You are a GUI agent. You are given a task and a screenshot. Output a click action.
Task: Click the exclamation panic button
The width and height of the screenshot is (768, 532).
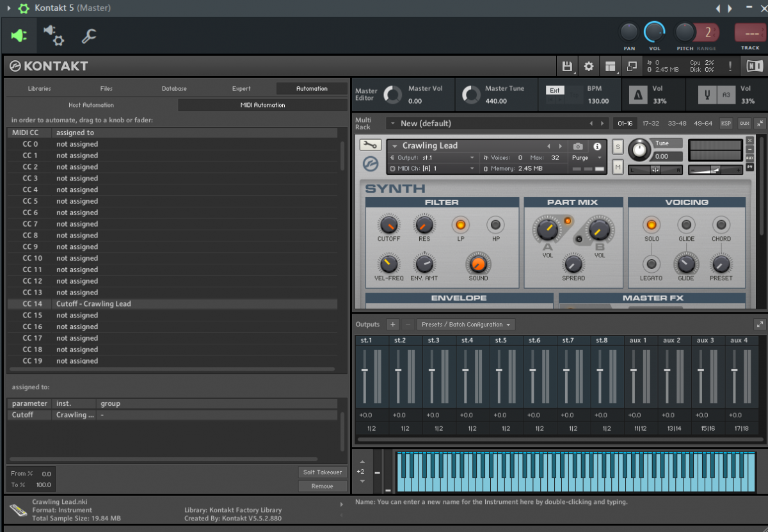pyautogui.click(x=730, y=66)
